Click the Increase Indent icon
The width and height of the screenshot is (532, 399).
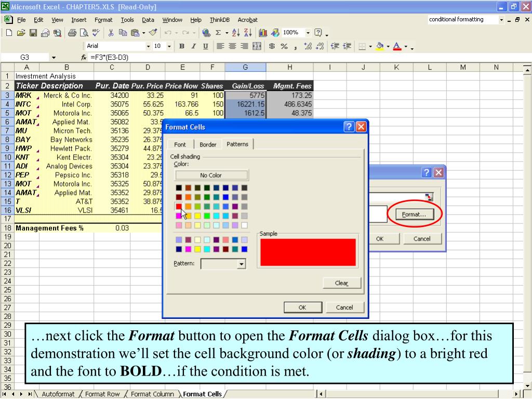pyautogui.click(x=347, y=46)
